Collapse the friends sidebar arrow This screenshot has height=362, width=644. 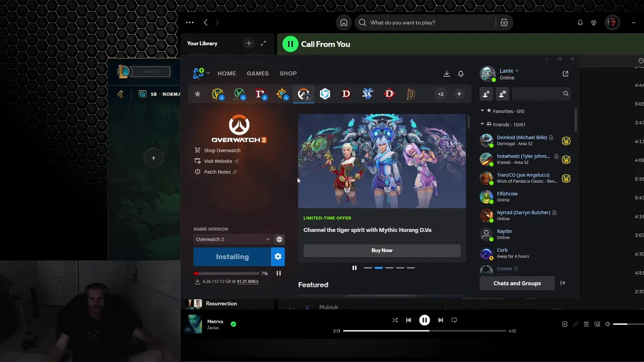[563, 284]
